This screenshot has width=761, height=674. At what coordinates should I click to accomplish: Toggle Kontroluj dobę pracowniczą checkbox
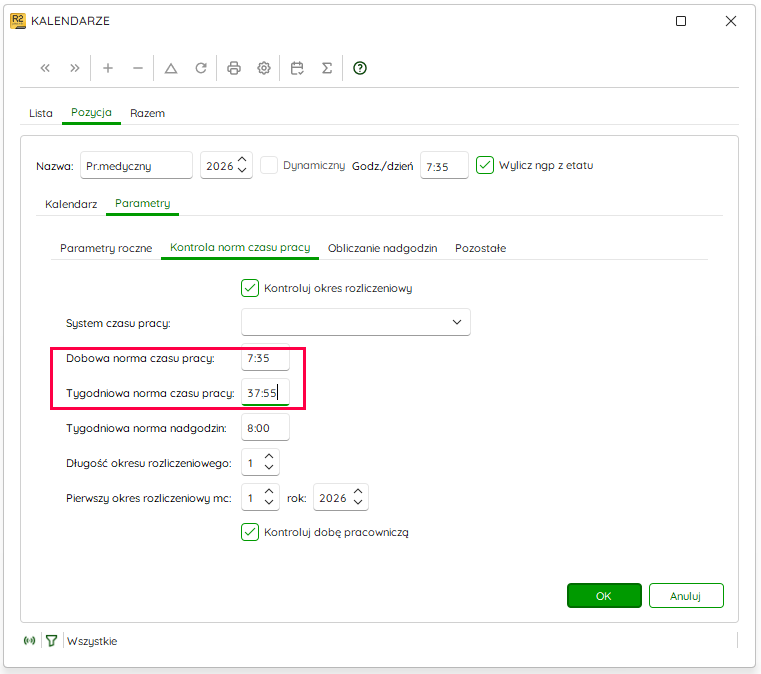pyautogui.click(x=250, y=532)
